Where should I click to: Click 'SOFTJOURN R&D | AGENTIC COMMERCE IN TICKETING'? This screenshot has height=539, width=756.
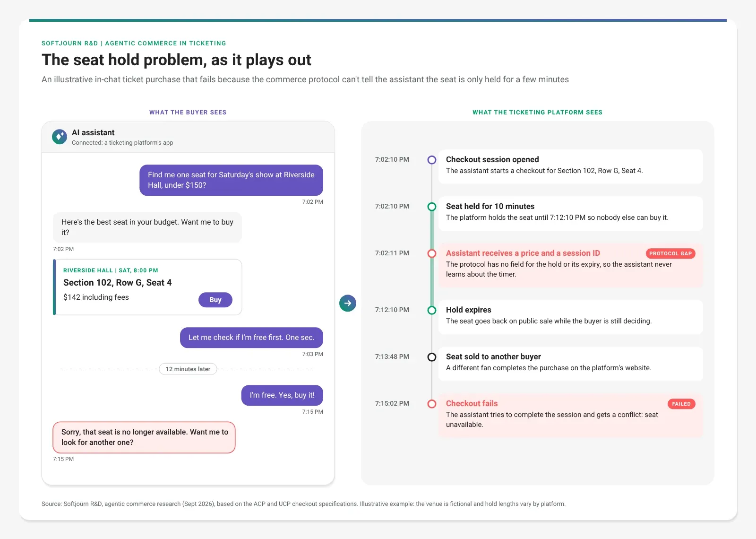pos(134,43)
